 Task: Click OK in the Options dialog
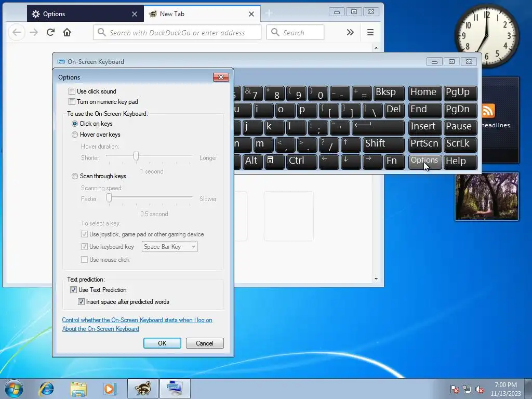pos(162,343)
